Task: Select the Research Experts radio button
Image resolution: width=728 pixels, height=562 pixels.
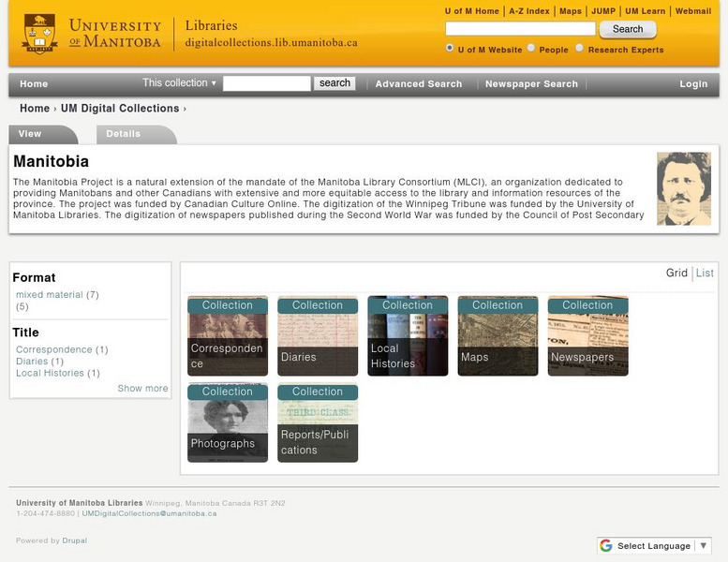Action: point(579,48)
